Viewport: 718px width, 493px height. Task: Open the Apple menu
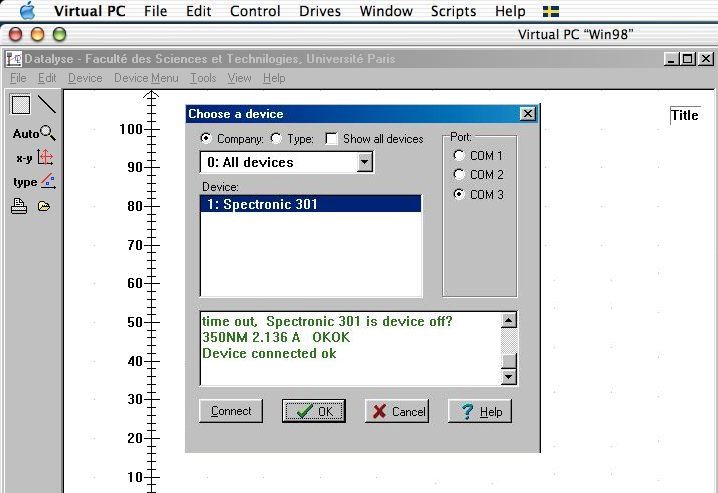coord(27,11)
